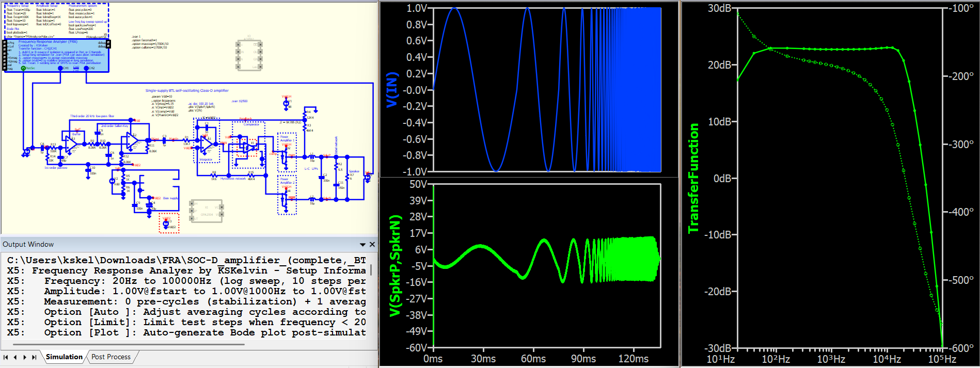Screen dimensions: 980x368
Task: Select the inductor L1 in the LC filter
Action: click(x=312, y=156)
